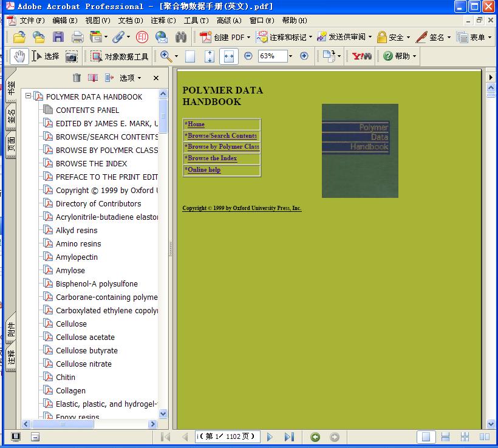Click the bookmarks horizontal scrollbar thumb

pyautogui.click(x=63, y=424)
